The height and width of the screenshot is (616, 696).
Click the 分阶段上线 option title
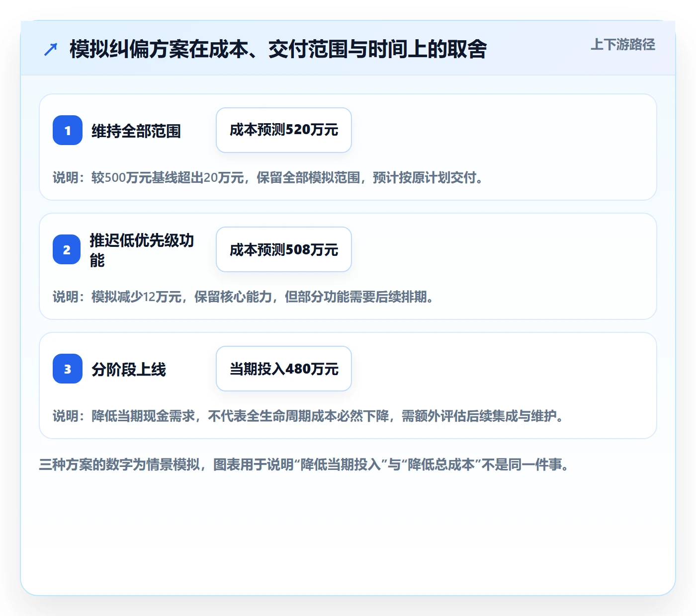pyautogui.click(x=129, y=370)
